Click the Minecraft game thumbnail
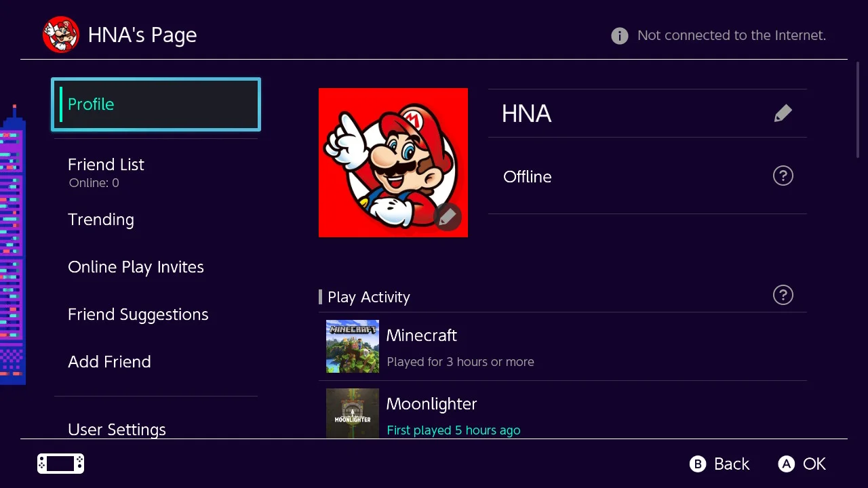 (353, 346)
